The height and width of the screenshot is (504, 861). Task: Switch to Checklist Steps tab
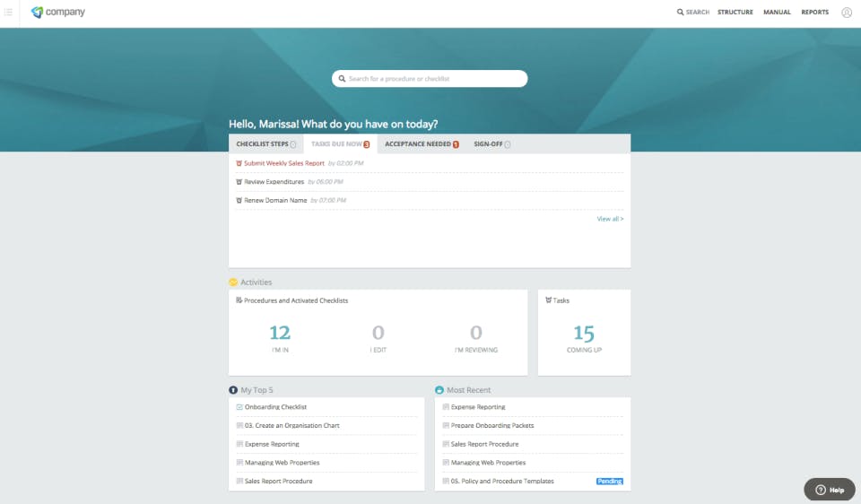(266, 143)
